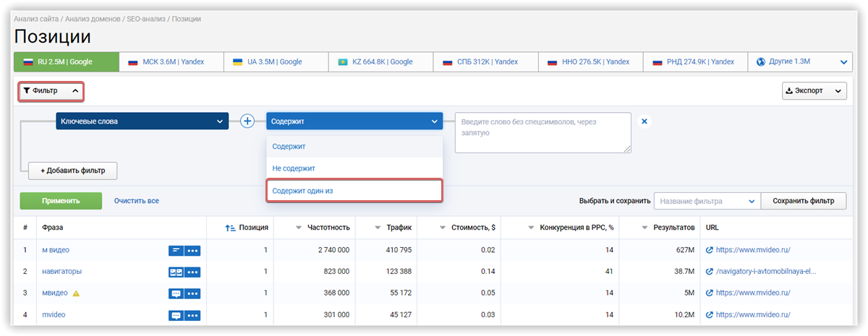The height and width of the screenshot is (336, 868).
Task: Switch to РНД 274.9K Yandex tab
Action: (x=697, y=62)
